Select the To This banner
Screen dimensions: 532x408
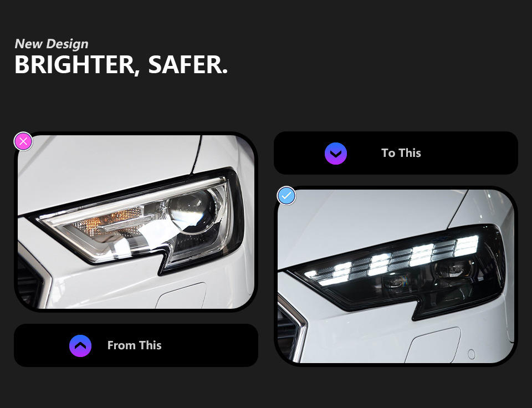click(x=396, y=153)
